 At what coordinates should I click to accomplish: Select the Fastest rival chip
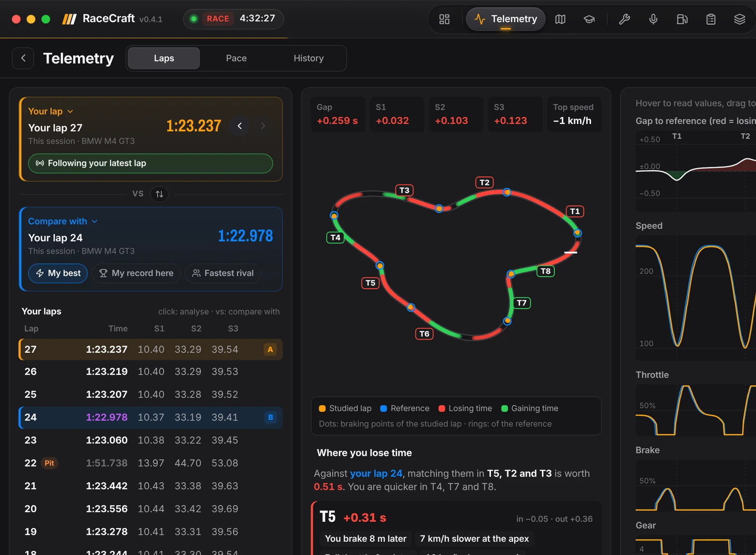223,273
